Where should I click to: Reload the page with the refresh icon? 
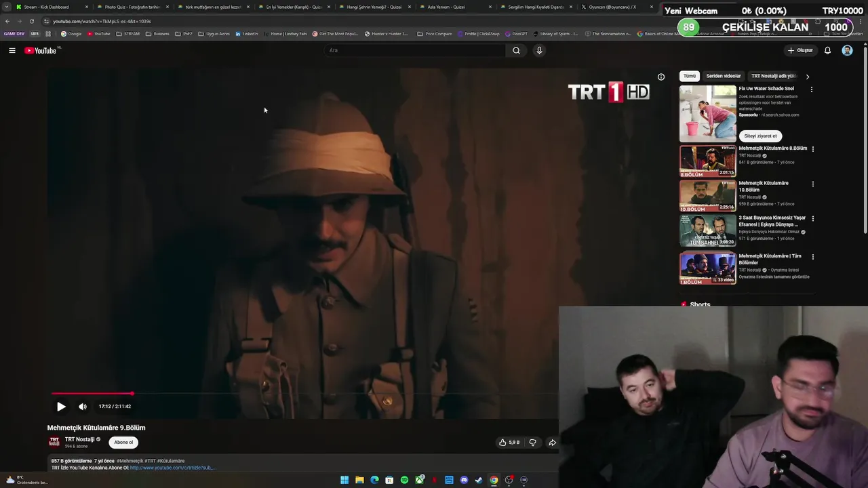tap(32, 21)
